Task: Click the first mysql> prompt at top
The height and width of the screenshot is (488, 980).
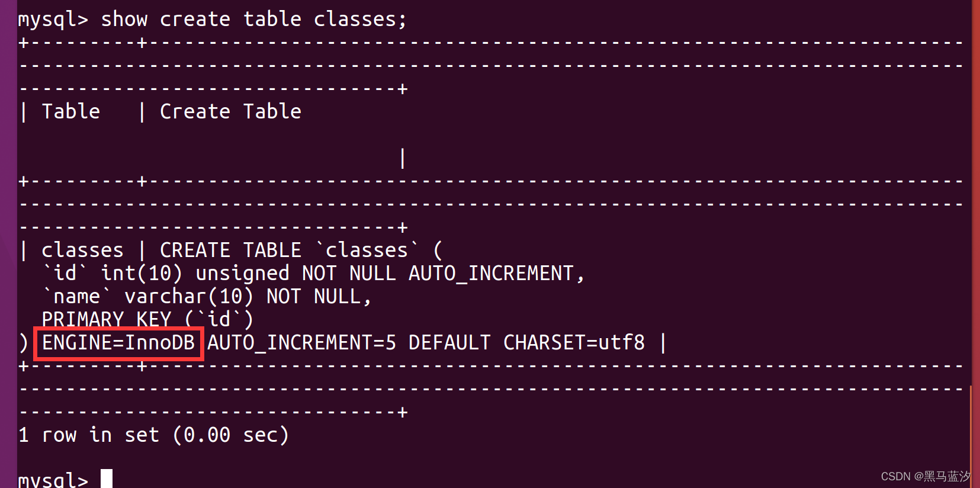Action: click(x=53, y=20)
